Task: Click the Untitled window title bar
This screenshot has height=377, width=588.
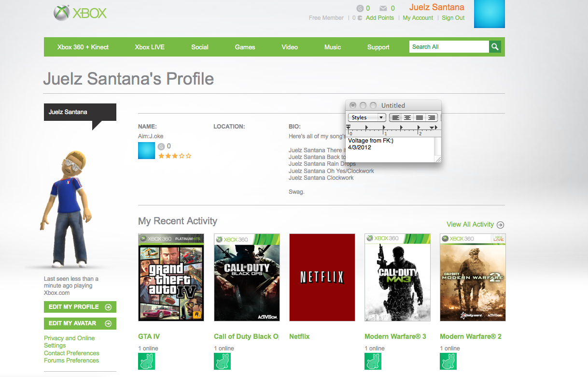Action: click(393, 105)
